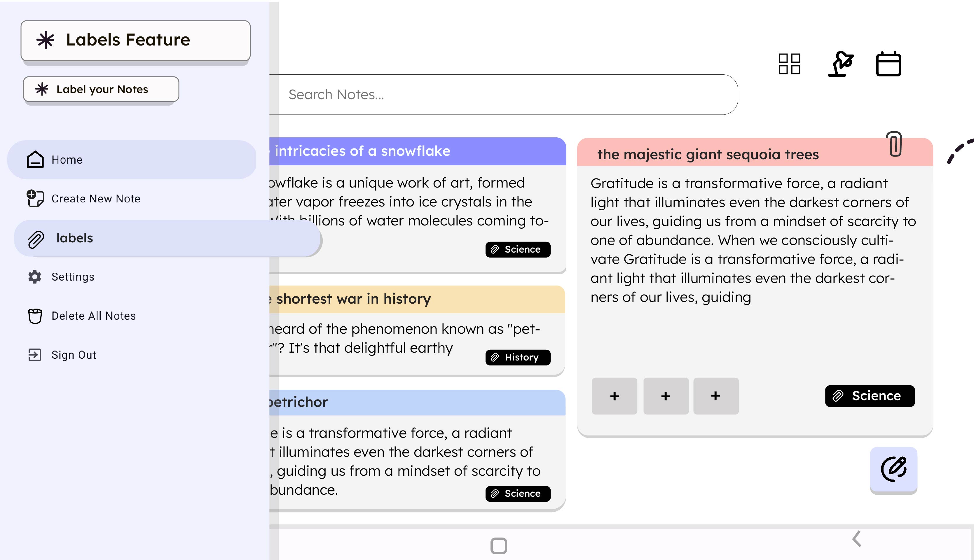
Task: Click the Settings gear icon
Action: [35, 276]
